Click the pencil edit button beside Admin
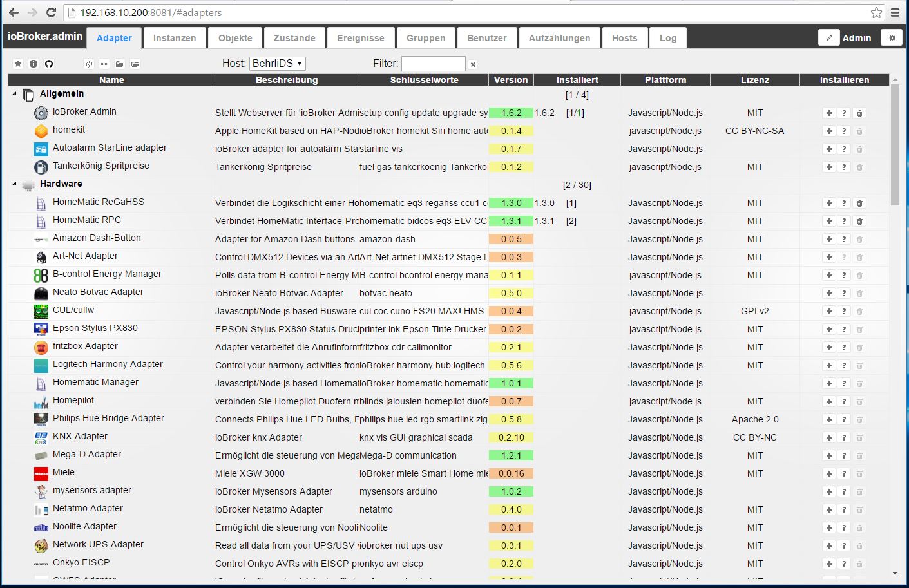The height and width of the screenshot is (588, 909). pyautogui.click(x=829, y=37)
